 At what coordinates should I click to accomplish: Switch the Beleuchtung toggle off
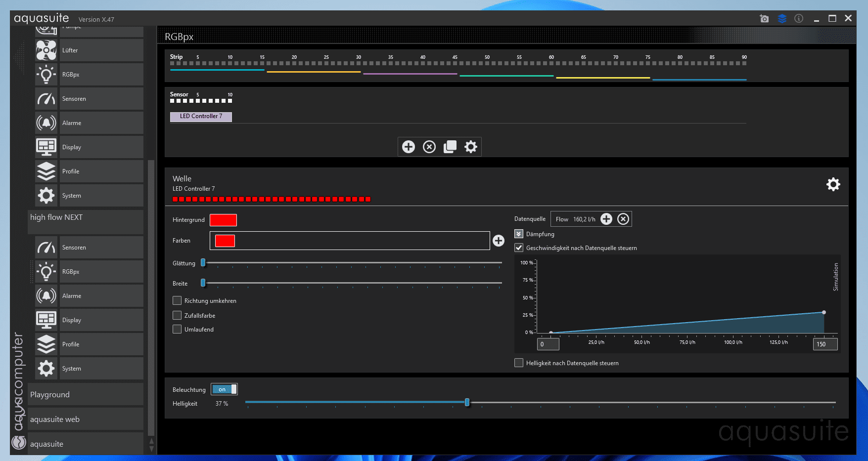pos(224,389)
